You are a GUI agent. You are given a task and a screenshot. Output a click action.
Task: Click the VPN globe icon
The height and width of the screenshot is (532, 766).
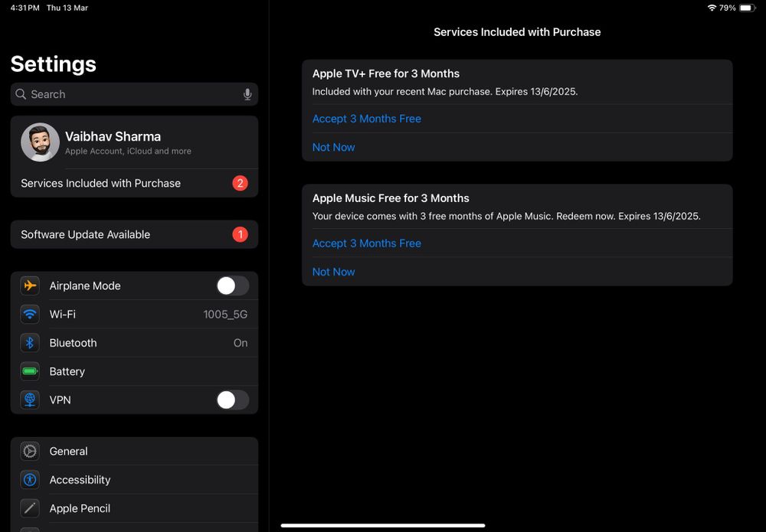30,400
